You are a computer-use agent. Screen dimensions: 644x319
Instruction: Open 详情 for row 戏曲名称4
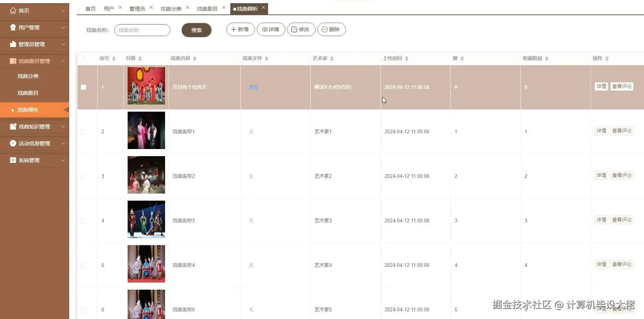601,264
